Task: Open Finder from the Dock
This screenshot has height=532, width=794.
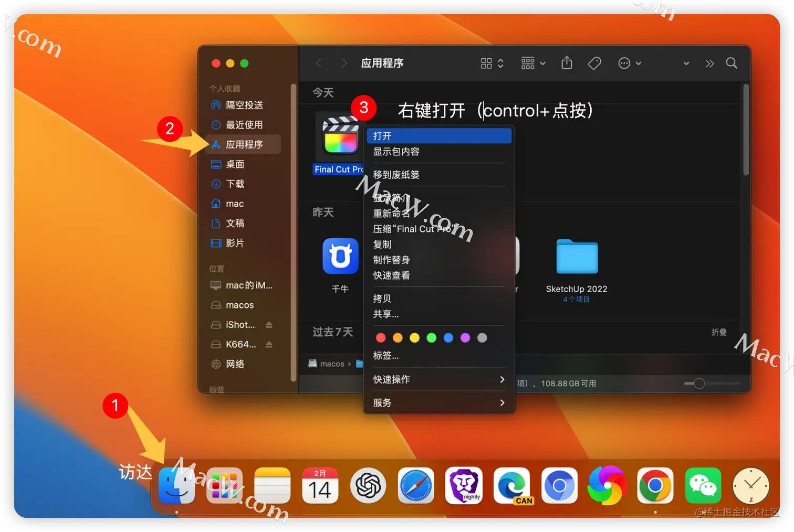Action: click(x=176, y=486)
